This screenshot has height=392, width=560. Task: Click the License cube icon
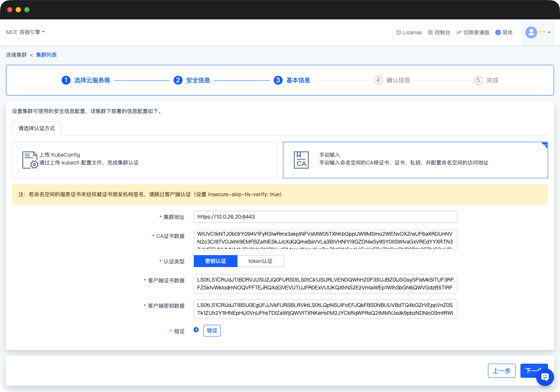(398, 32)
